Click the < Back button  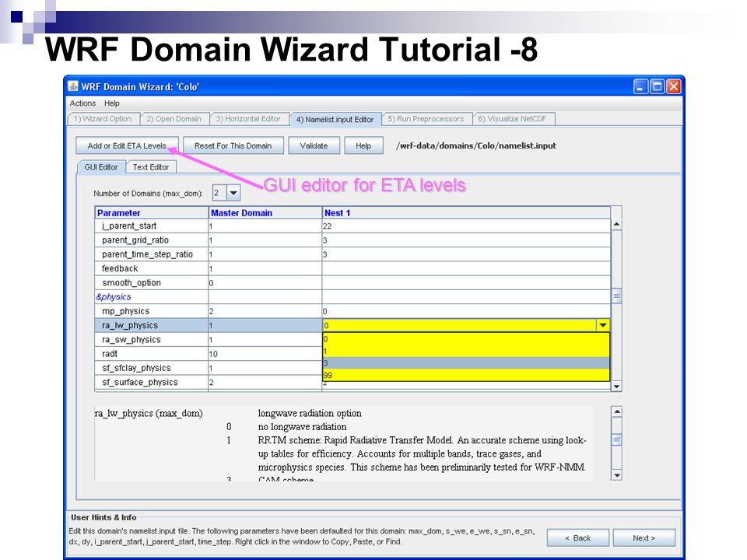click(x=577, y=538)
